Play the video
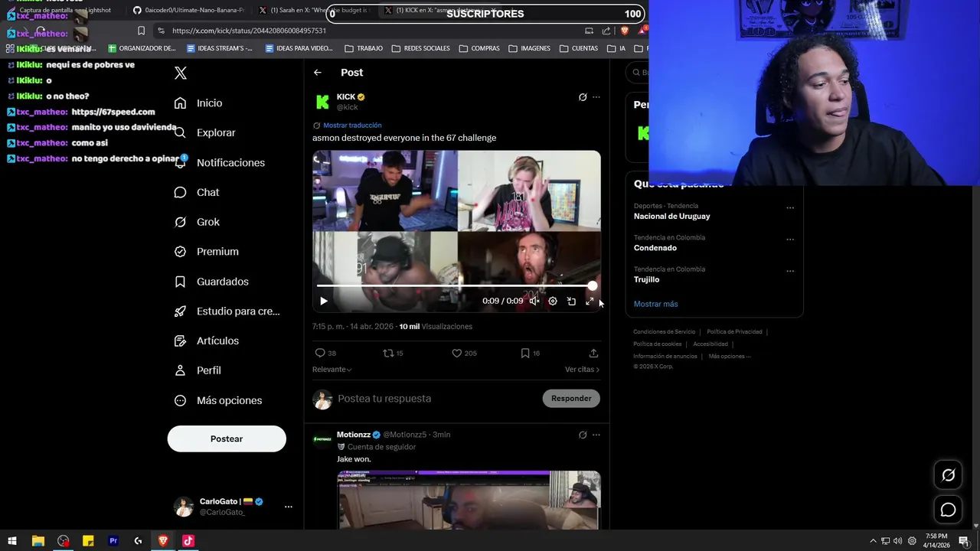Image resolution: width=980 pixels, height=551 pixels. (x=324, y=302)
